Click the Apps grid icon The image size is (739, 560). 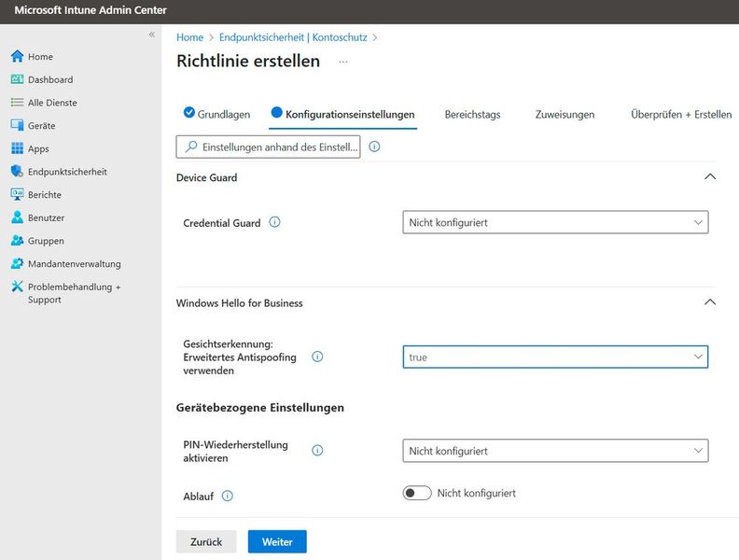pos(17,148)
